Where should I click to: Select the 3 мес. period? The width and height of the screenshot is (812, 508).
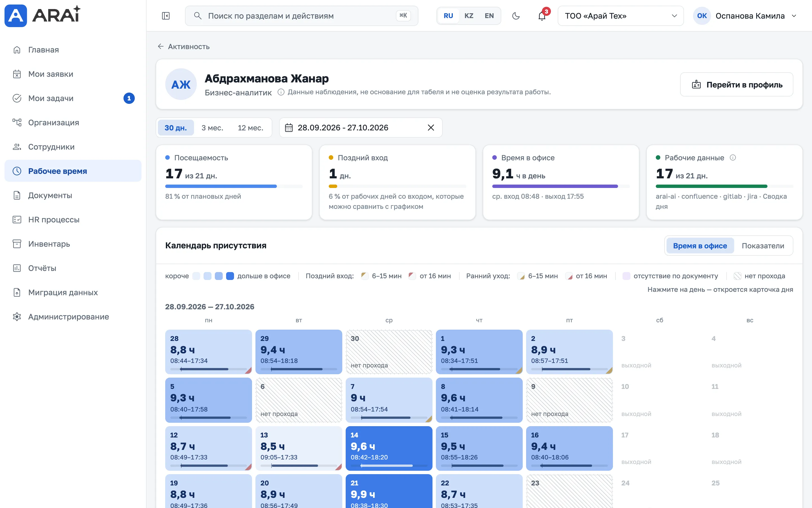(x=212, y=128)
